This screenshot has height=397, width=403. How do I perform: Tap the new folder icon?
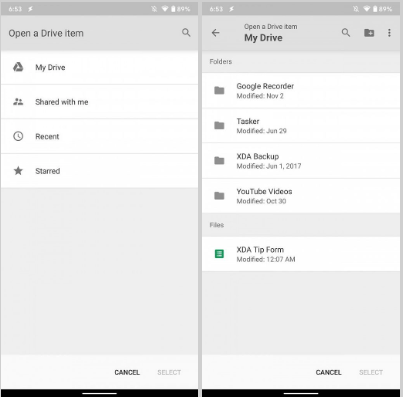(369, 33)
